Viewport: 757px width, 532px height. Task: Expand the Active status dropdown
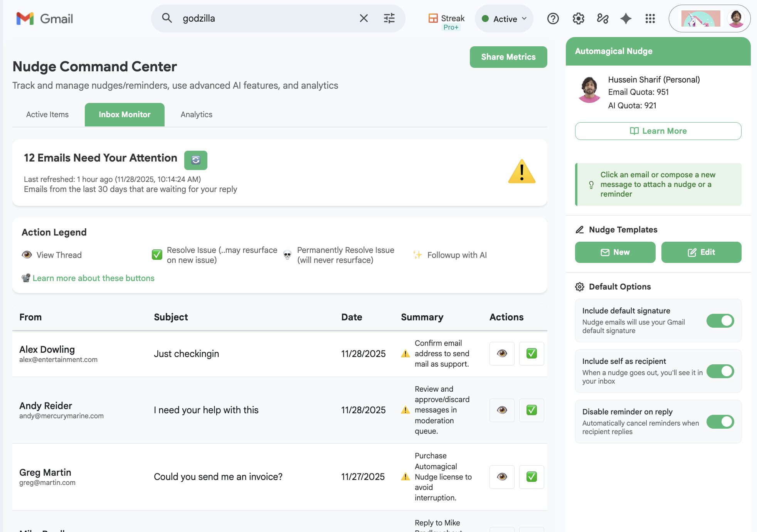tap(504, 19)
